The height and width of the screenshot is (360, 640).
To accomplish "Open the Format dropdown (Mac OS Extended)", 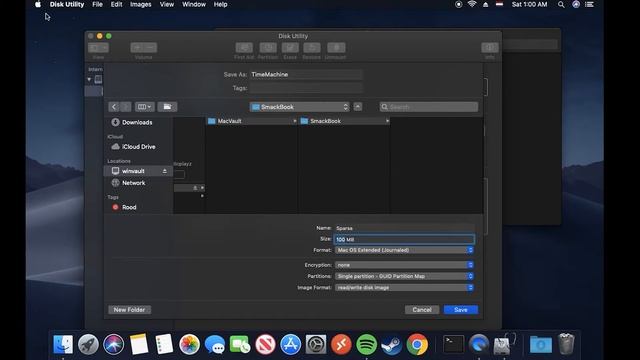I will point(404,250).
